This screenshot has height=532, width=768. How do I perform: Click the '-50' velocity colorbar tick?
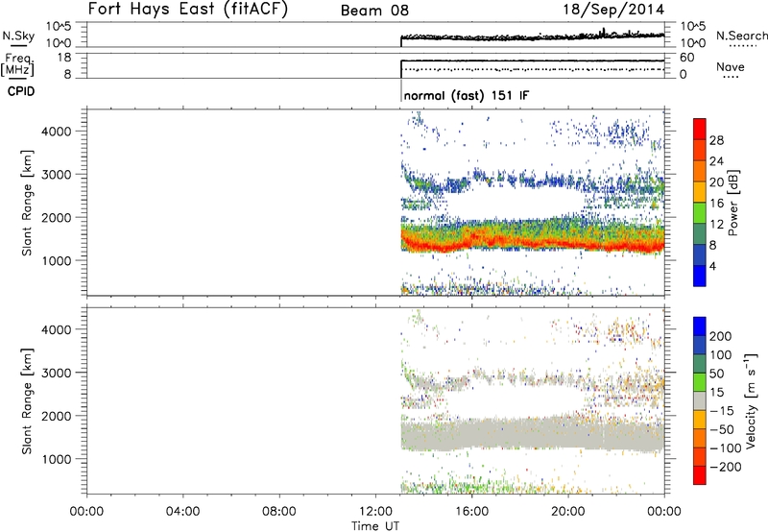click(x=722, y=429)
